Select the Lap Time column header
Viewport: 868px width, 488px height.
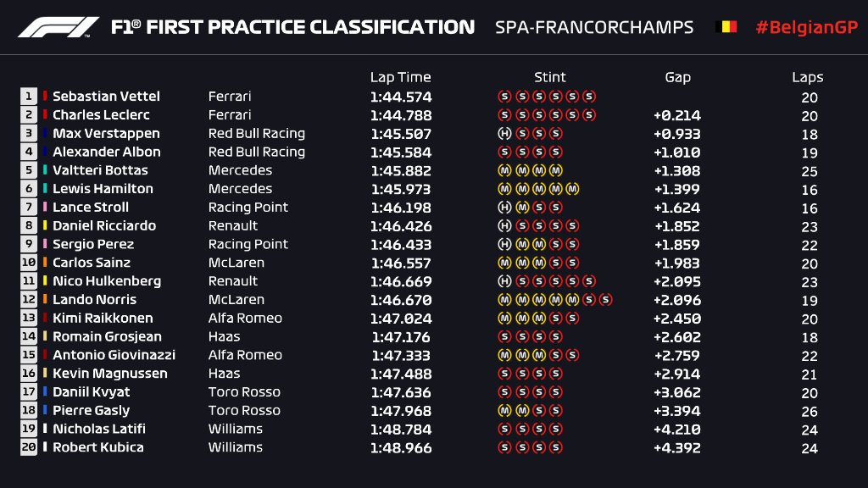pos(400,77)
